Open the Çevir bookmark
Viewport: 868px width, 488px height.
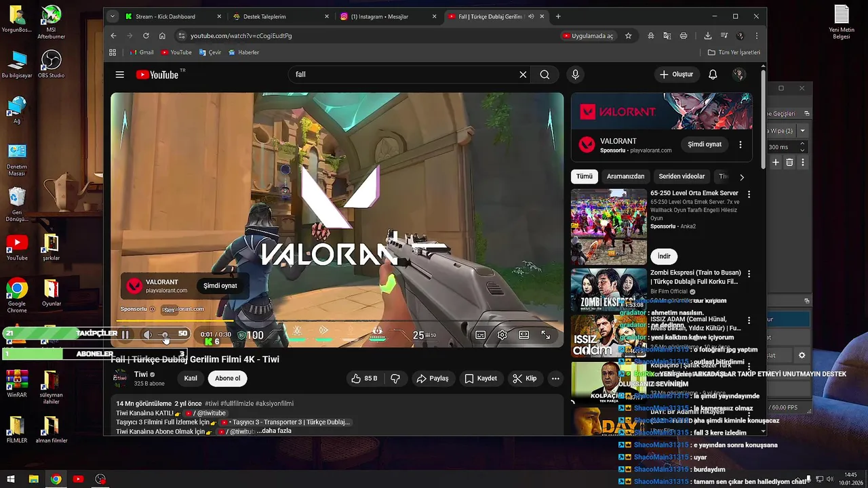point(210,52)
